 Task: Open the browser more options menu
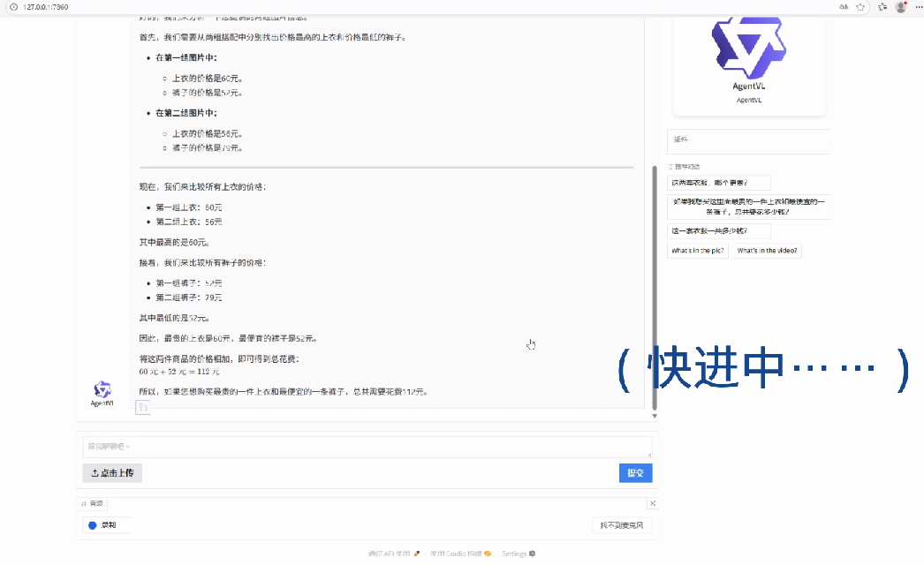click(x=916, y=7)
